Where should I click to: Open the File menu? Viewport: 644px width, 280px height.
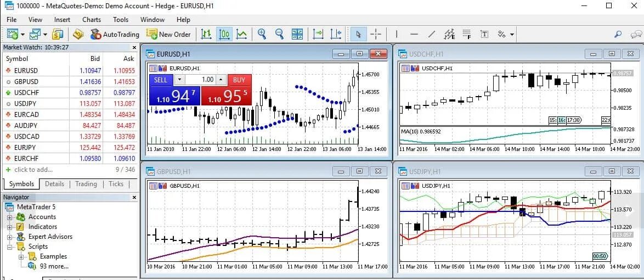coord(12,19)
